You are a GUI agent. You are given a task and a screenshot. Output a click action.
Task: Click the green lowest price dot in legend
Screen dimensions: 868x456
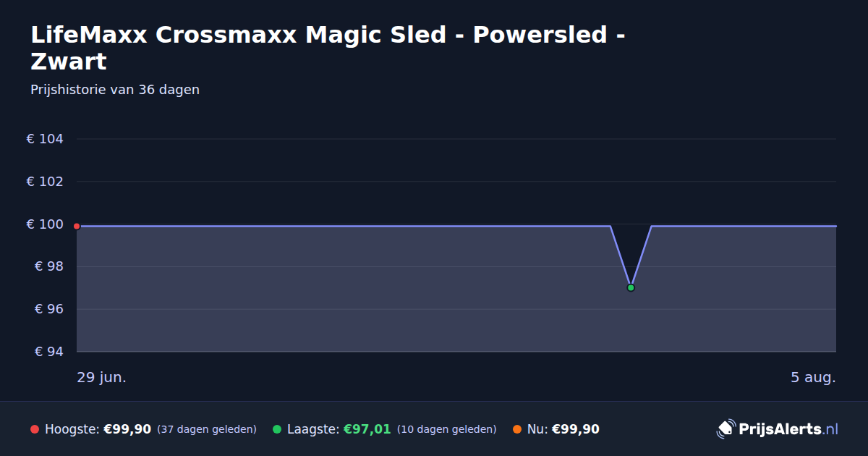[277, 429]
